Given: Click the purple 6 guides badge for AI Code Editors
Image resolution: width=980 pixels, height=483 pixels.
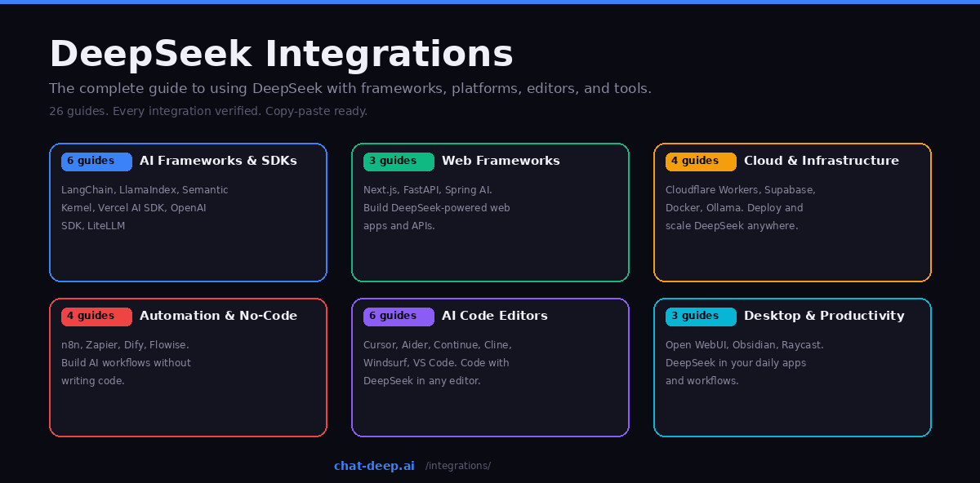Looking at the screenshot, I should (x=398, y=317).
